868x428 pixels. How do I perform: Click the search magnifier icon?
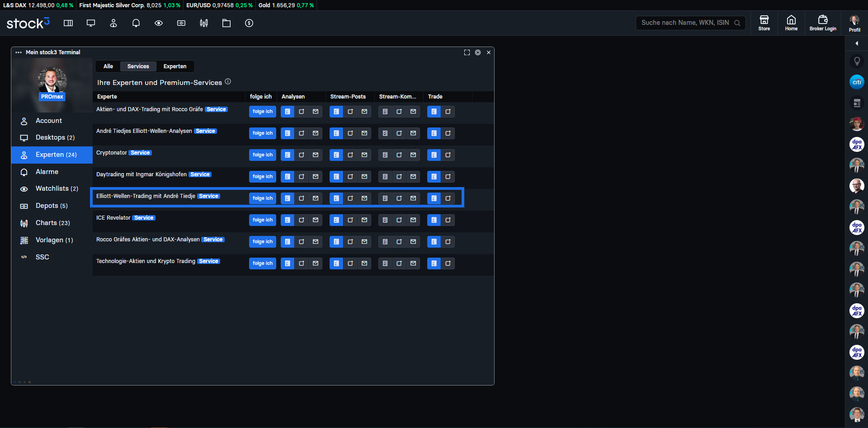pos(737,23)
